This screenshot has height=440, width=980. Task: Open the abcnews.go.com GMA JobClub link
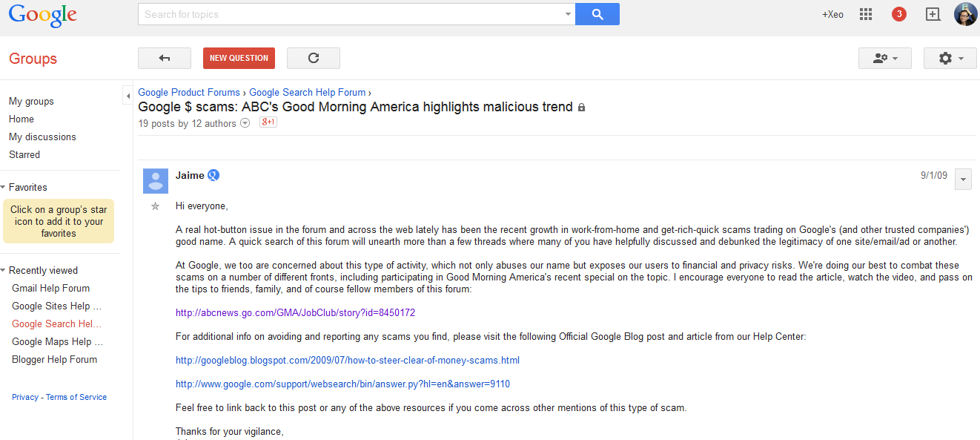(x=295, y=313)
